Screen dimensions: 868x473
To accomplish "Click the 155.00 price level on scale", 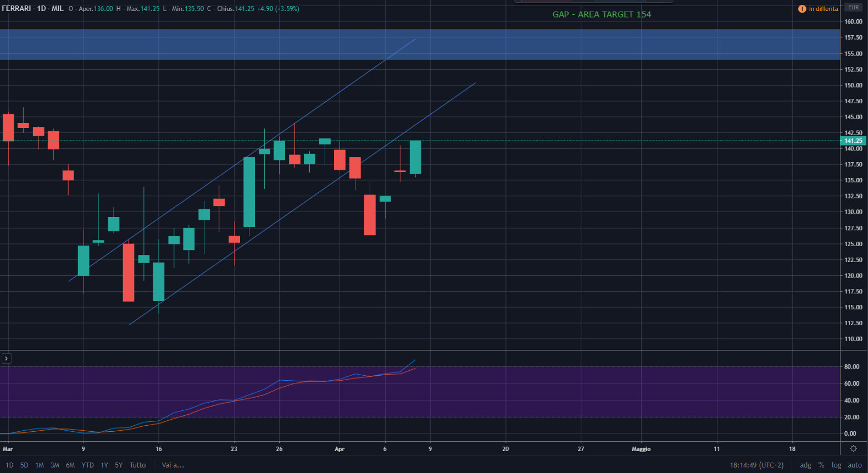I will click(853, 54).
